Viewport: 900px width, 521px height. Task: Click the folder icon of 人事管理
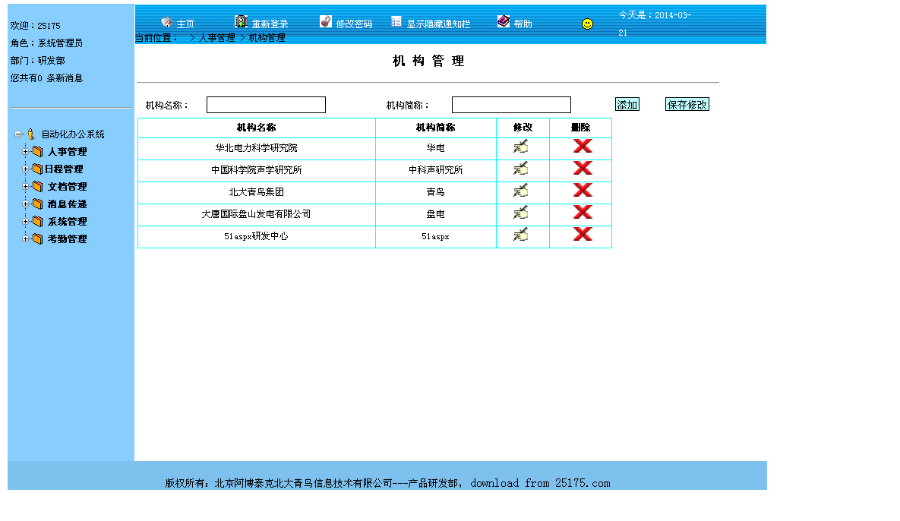[x=38, y=151]
